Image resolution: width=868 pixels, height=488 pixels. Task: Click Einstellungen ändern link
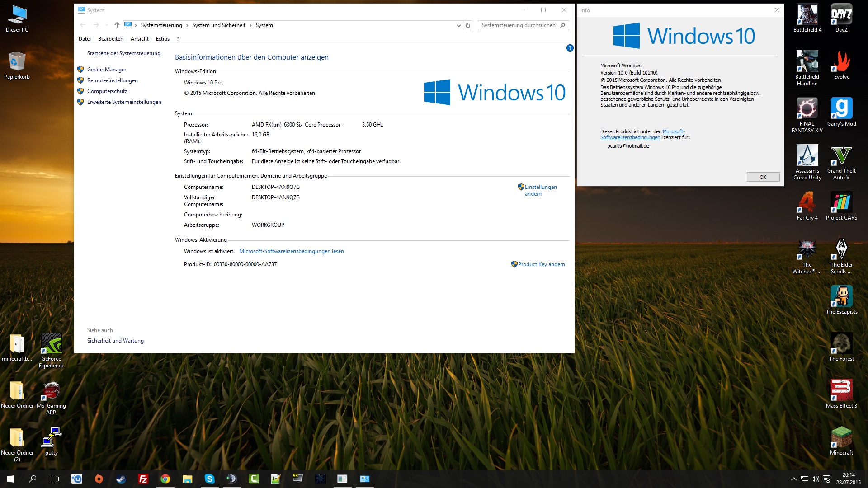pyautogui.click(x=541, y=190)
